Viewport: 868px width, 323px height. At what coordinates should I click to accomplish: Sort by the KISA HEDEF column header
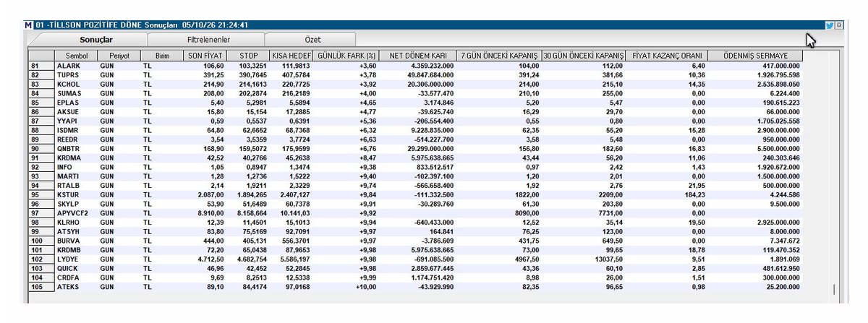point(292,56)
